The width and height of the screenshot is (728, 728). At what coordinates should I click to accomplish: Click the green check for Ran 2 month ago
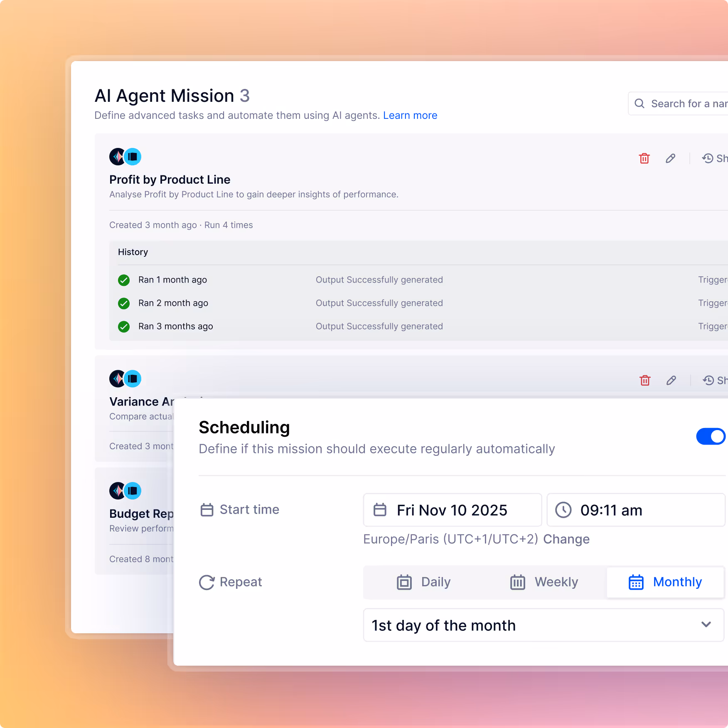point(124,303)
